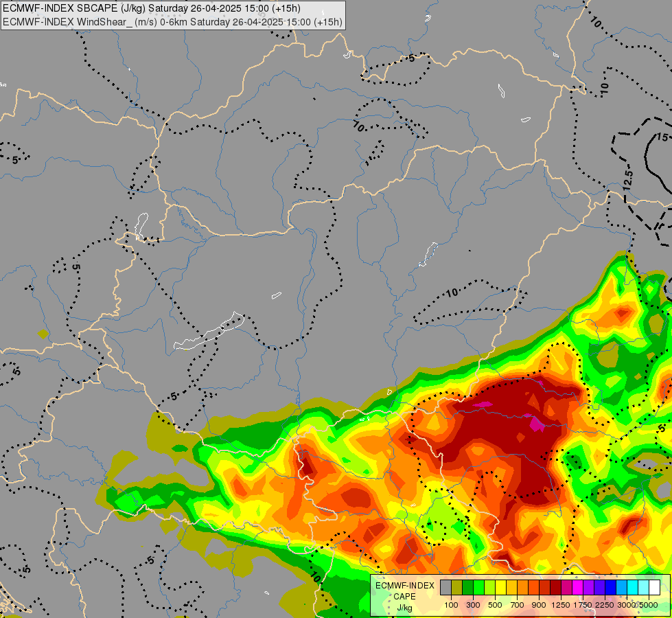Viewport: 672px width, 618px height.
Task: Click the 12.5 wind shear contour label
Action: pos(628,180)
